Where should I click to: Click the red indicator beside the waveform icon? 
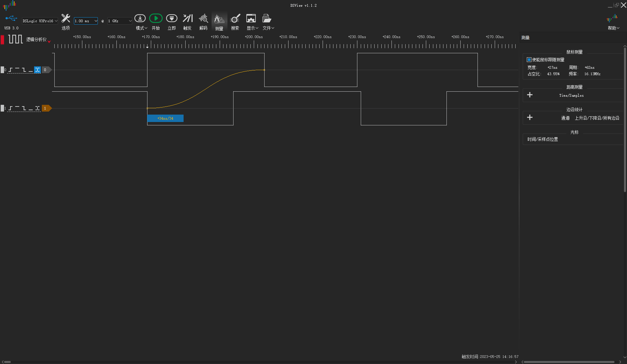[x=2, y=39]
